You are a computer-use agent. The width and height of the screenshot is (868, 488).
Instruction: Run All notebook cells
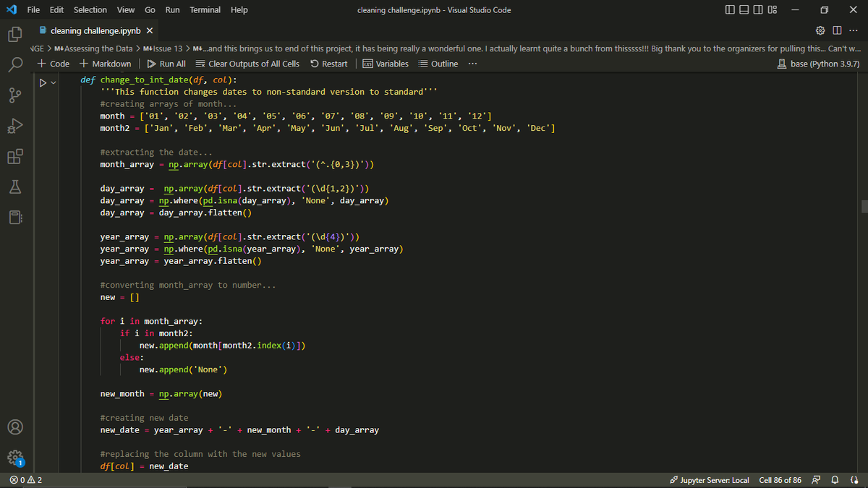[166, 64]
